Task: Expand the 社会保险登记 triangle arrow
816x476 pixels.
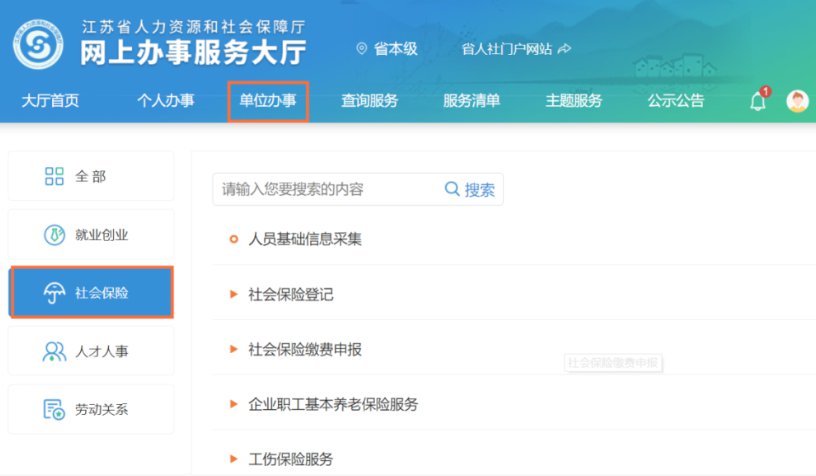Action: pos(234,294)
